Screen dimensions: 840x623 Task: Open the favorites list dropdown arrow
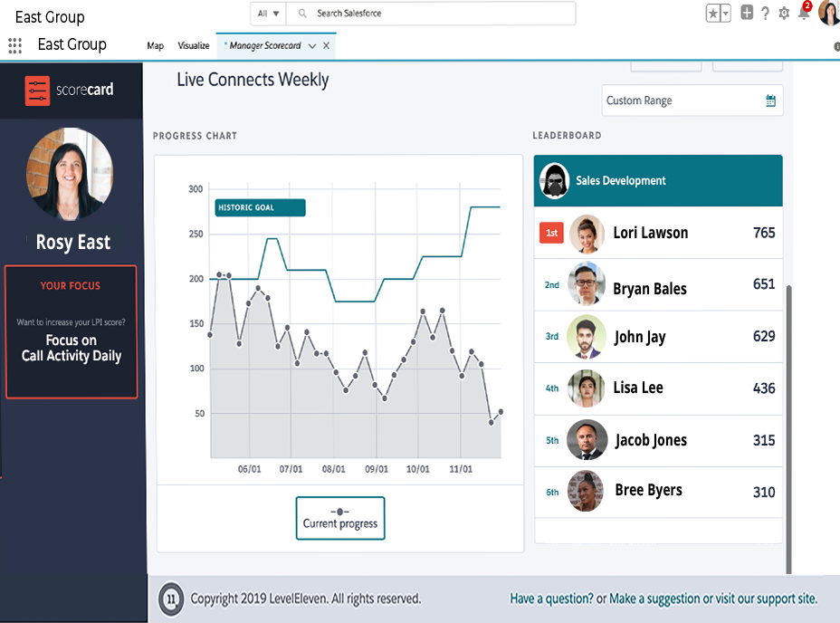(x=726, y=14)
